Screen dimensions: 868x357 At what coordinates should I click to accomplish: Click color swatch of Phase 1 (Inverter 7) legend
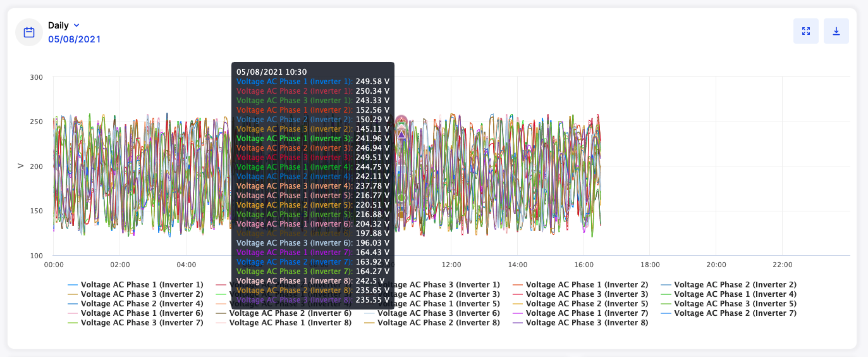(518, 313)
